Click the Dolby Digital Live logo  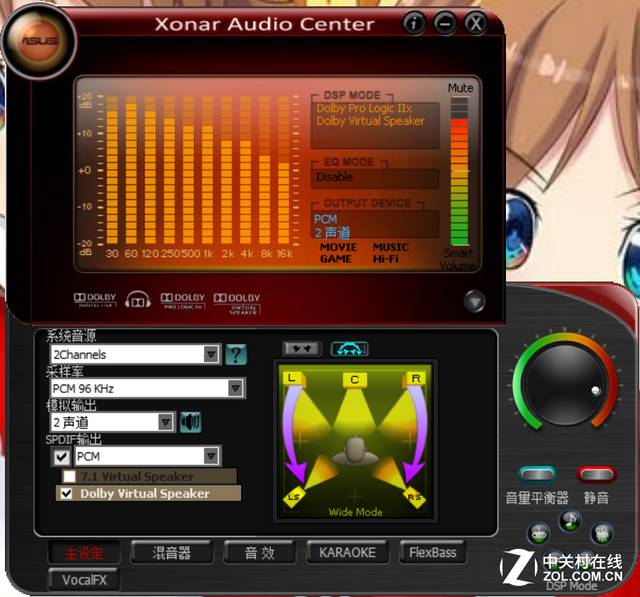coord(95,300)
